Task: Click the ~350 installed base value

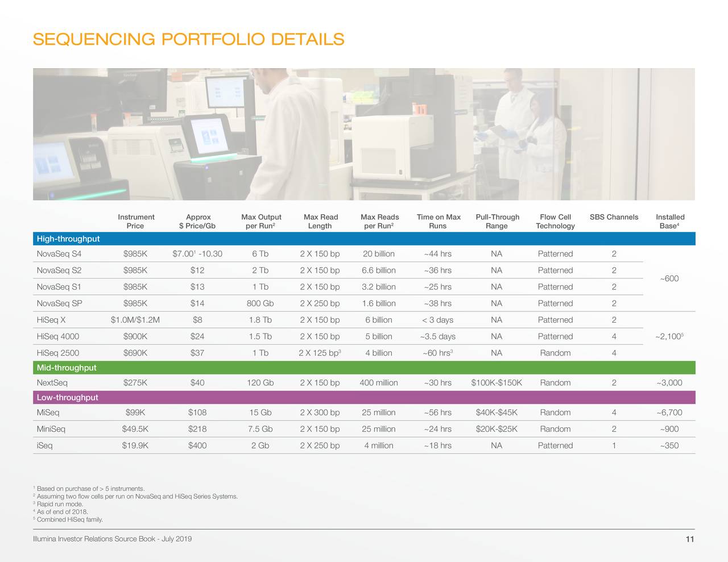Action: click(x=669, y=446)
